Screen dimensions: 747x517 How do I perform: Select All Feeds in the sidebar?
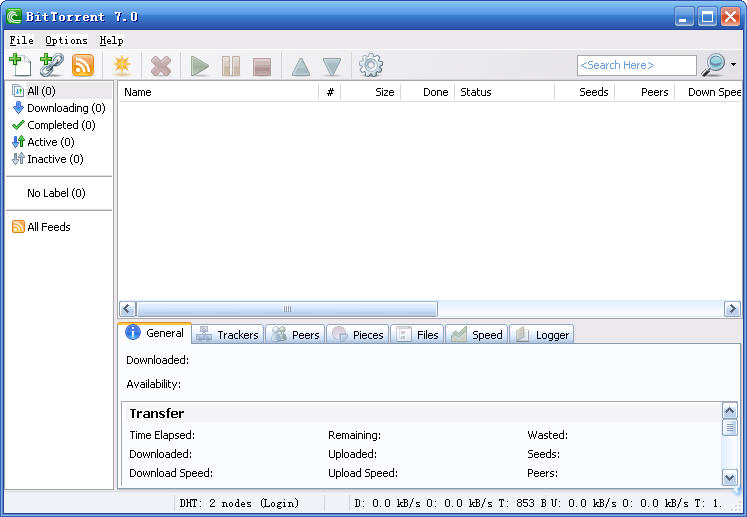click(x=48, y=227)
